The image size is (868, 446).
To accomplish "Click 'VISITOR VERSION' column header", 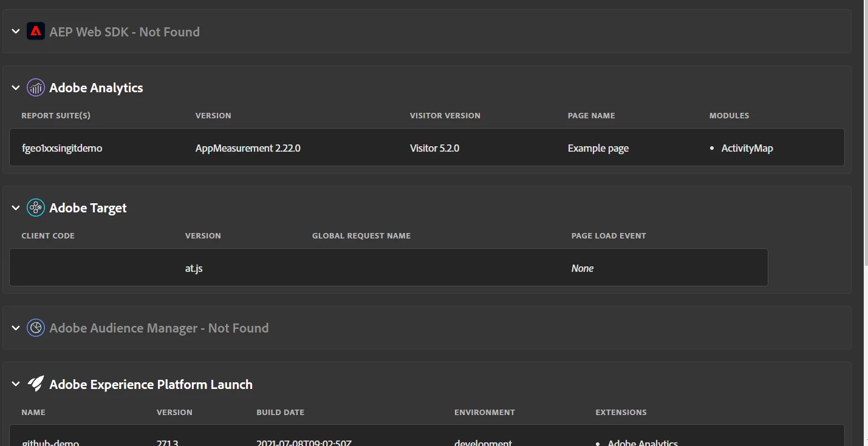I will click(445, 115).
